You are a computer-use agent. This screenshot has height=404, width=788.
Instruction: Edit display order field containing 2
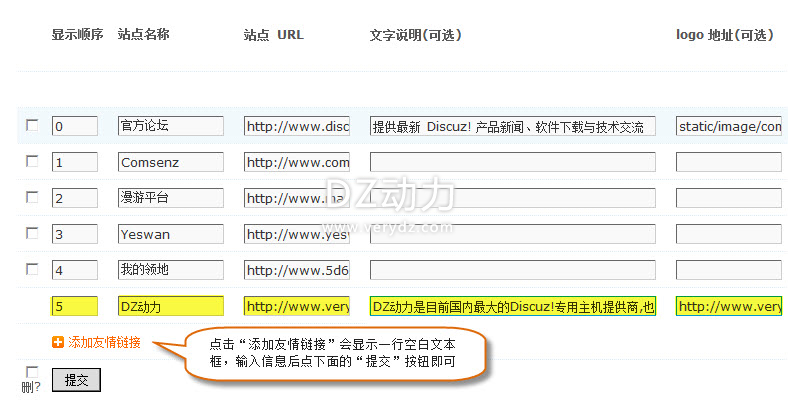75,198
